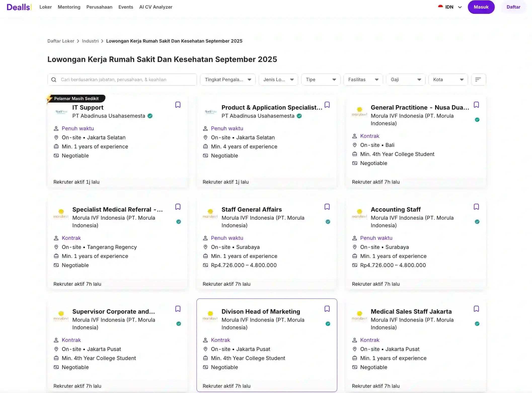Click 'Pelamar Masih Sedikit' badge

76,99
